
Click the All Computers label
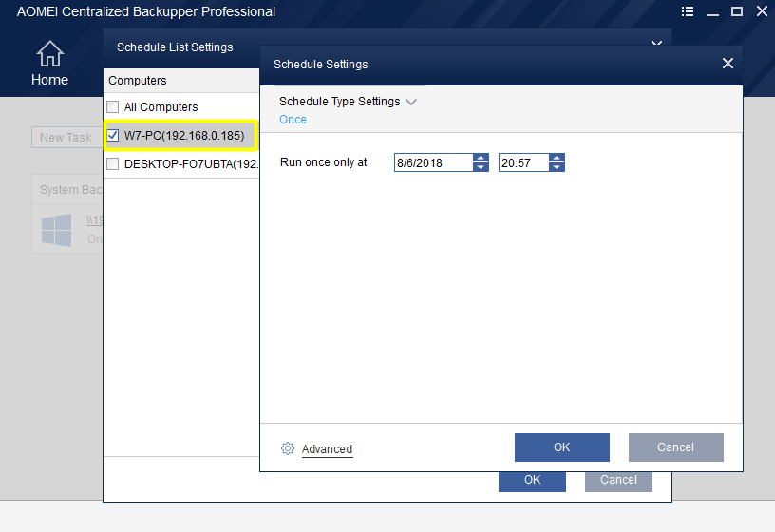(161, 106)
